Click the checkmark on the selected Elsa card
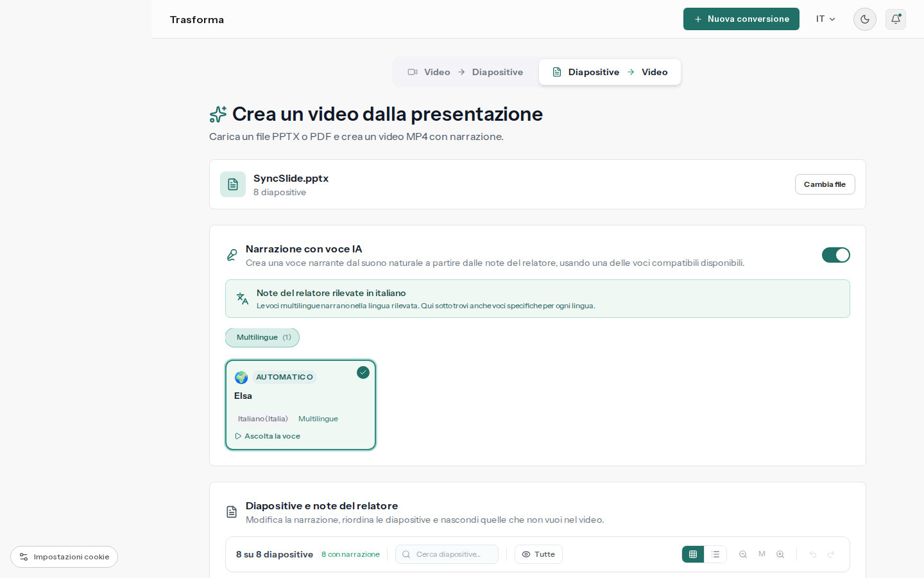924x578 pixels. (363, 372)
